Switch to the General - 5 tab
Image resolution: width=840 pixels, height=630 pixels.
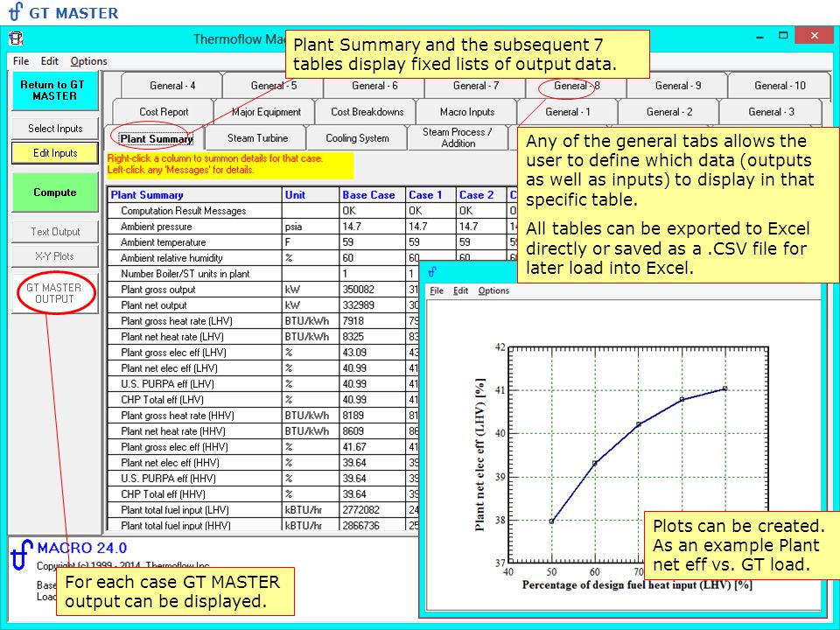click(x=273, y=86)
